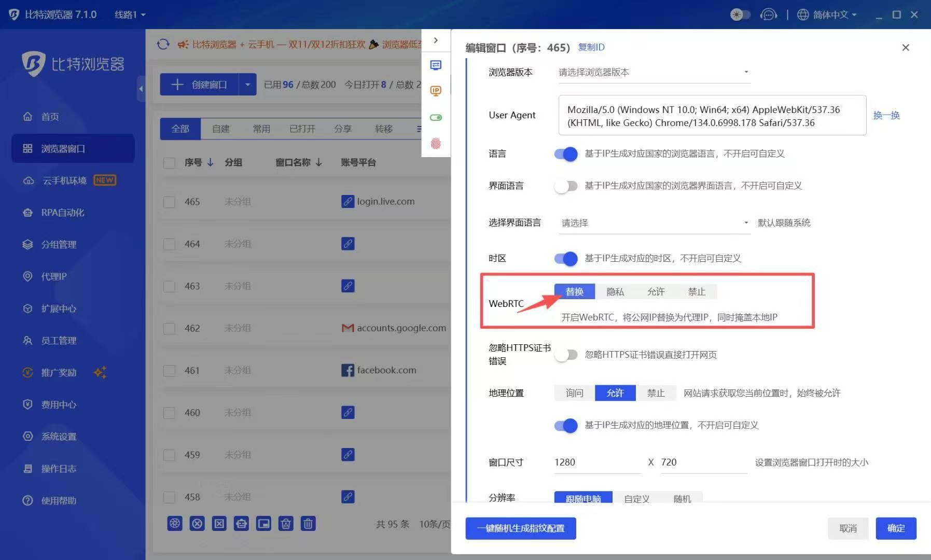Click the window width field showing 1280

(595, 462)
